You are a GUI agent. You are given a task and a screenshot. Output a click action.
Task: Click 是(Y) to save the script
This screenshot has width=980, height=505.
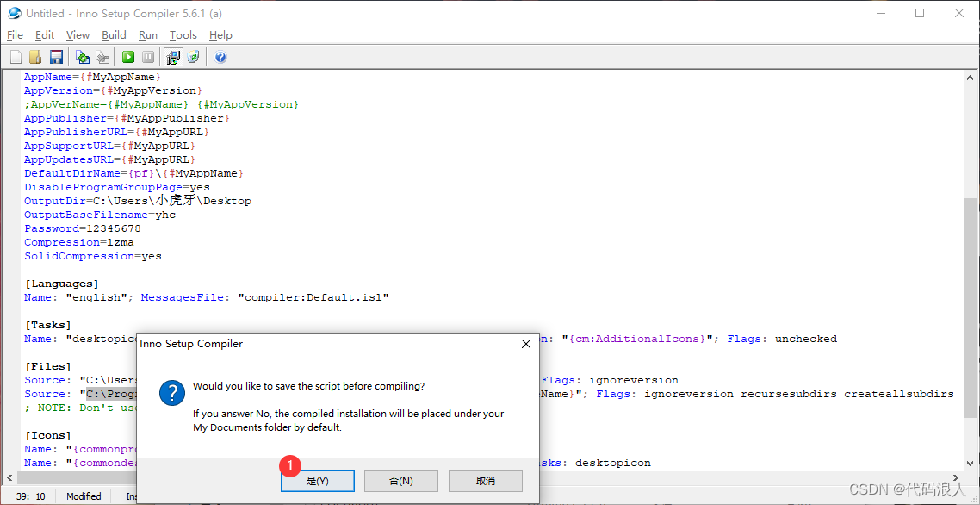point(318,481)
